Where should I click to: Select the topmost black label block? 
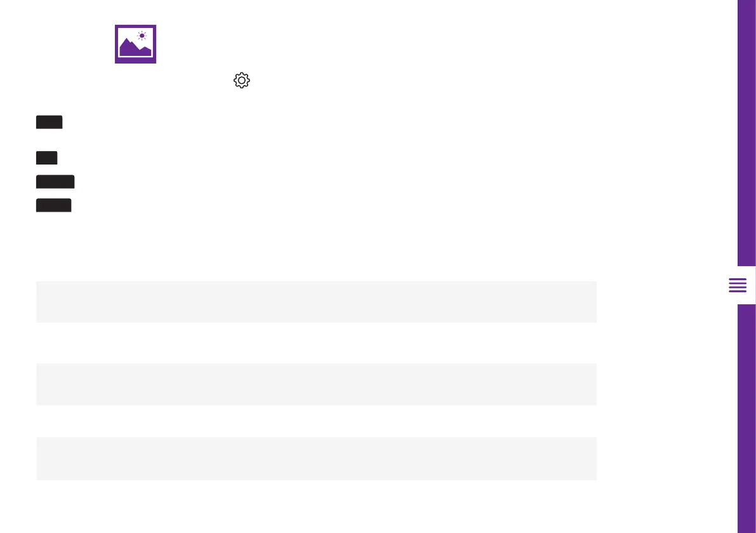pyautogui.click(x=49, y=123)
